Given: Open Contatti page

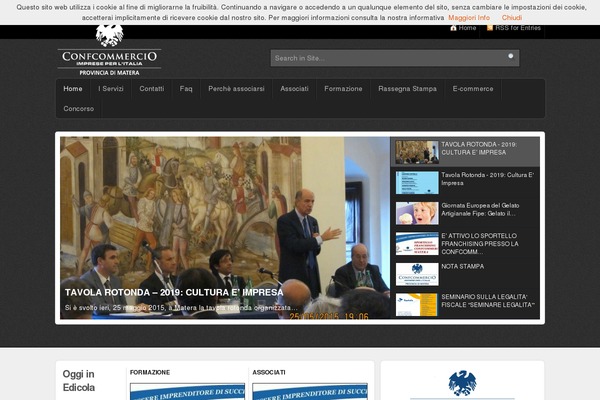Looking at the screenshot, I should point(152,89).
